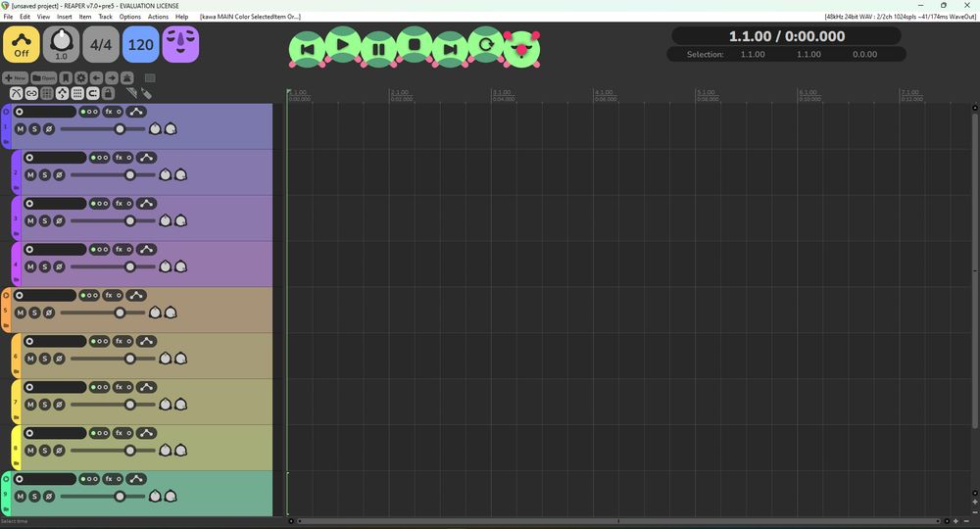Click timeline ruler at measure 4.1.00

603,92
